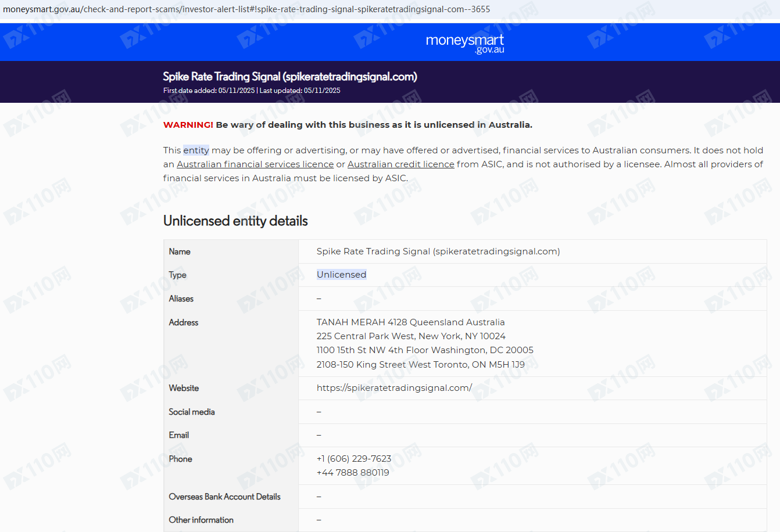Click the Social media row label
The width and height of the screenshot is (780, 532).
click(x=192, y=412)
